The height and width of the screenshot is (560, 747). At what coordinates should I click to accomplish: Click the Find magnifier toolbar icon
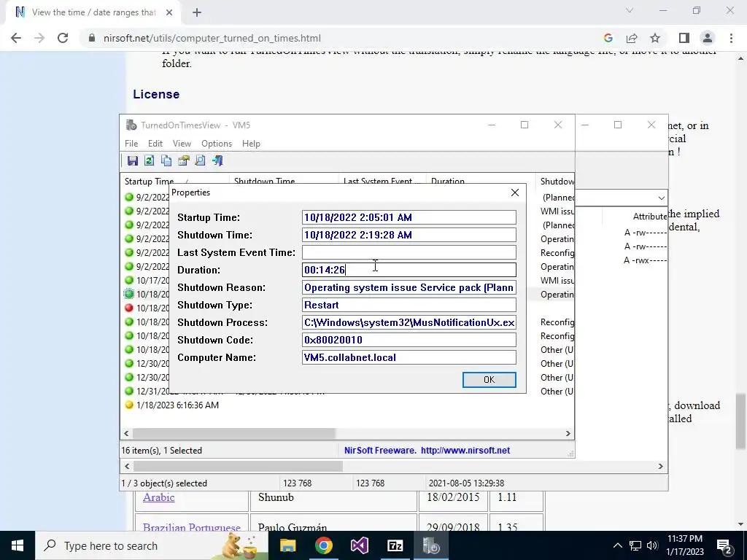pos(200,160)
